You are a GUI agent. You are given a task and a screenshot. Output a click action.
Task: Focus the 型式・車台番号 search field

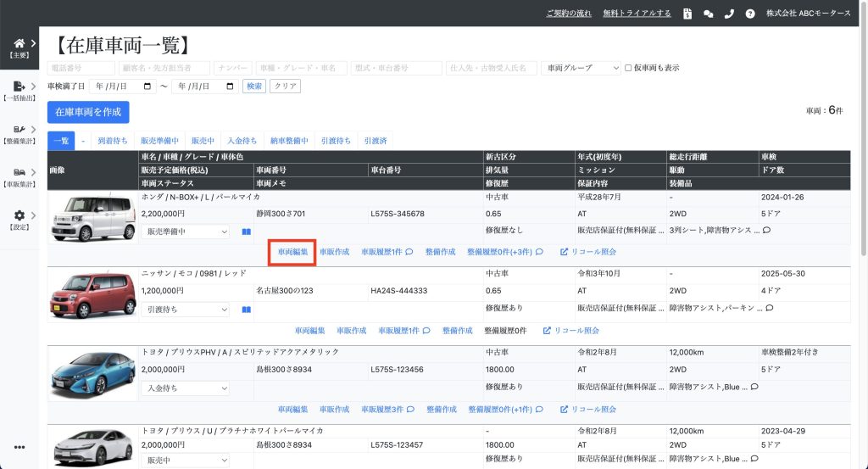pos(397,68)
